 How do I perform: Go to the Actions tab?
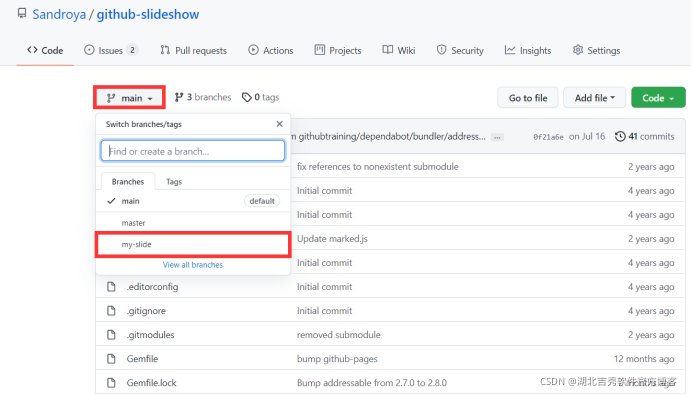271,50
